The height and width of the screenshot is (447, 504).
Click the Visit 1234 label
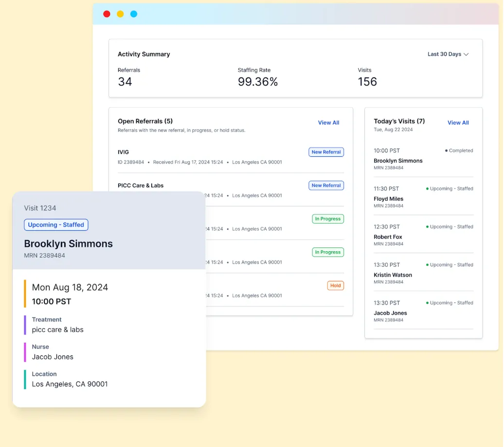pos(40,208)
